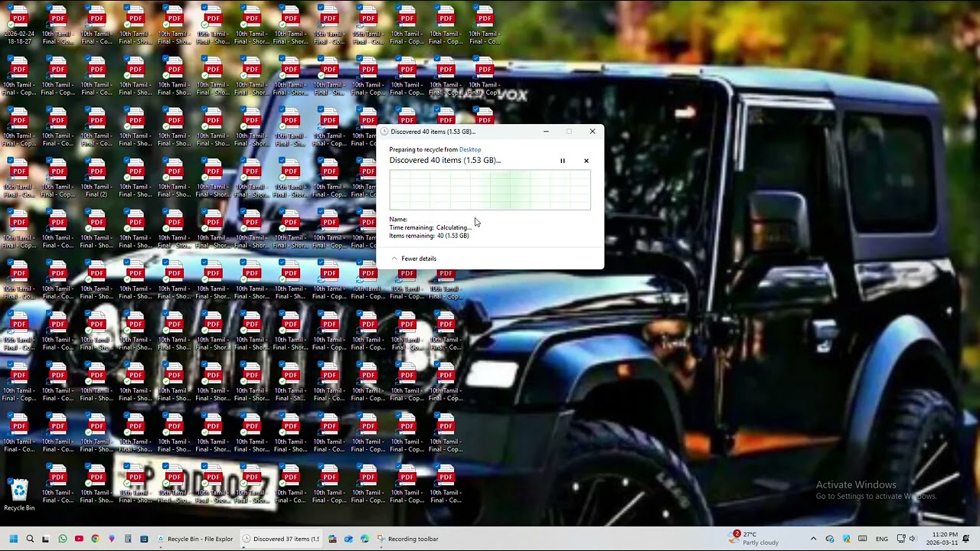
Task: Open the red YouTube taskbar icon
Action: pyautogui.click(x=79, y=539)
